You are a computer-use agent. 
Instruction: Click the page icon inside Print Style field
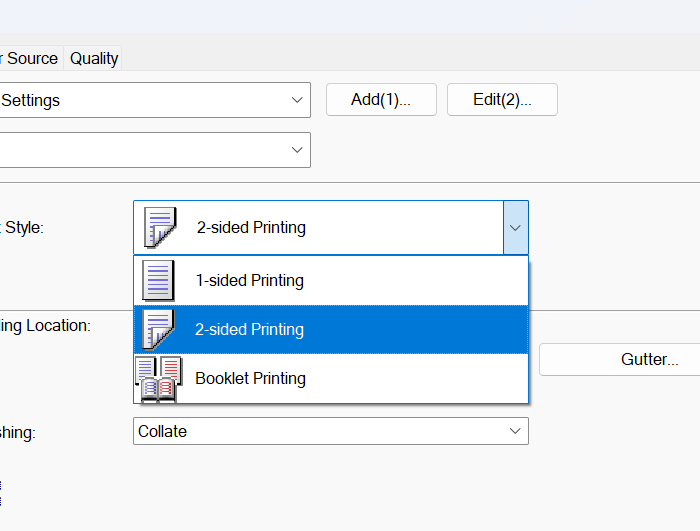[159, 228]
